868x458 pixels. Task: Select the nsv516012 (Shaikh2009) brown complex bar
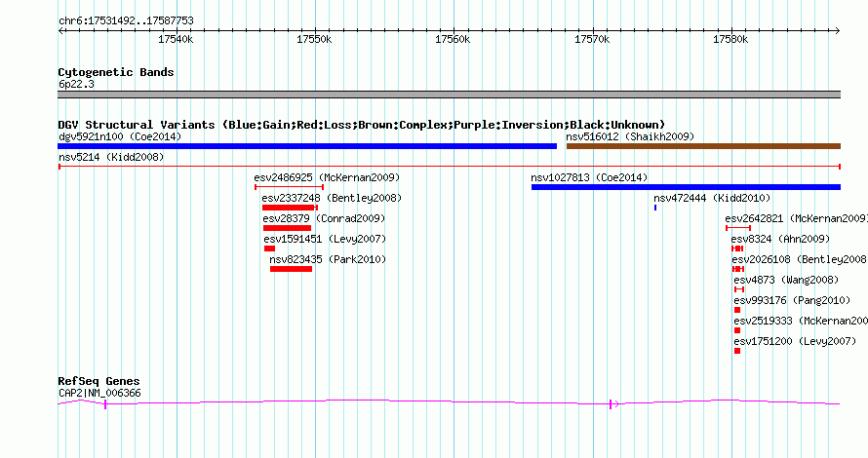tap(703, 146)
